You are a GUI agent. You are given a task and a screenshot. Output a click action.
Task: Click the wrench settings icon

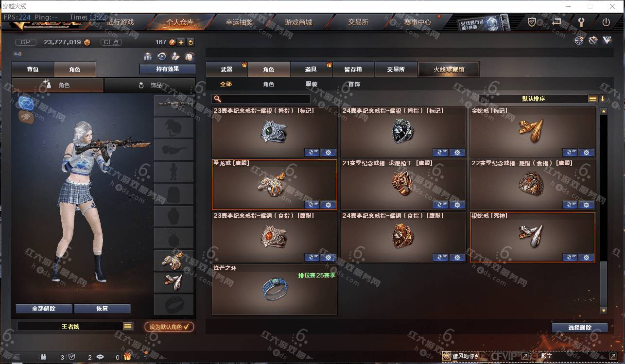click(x=581, y=22)
